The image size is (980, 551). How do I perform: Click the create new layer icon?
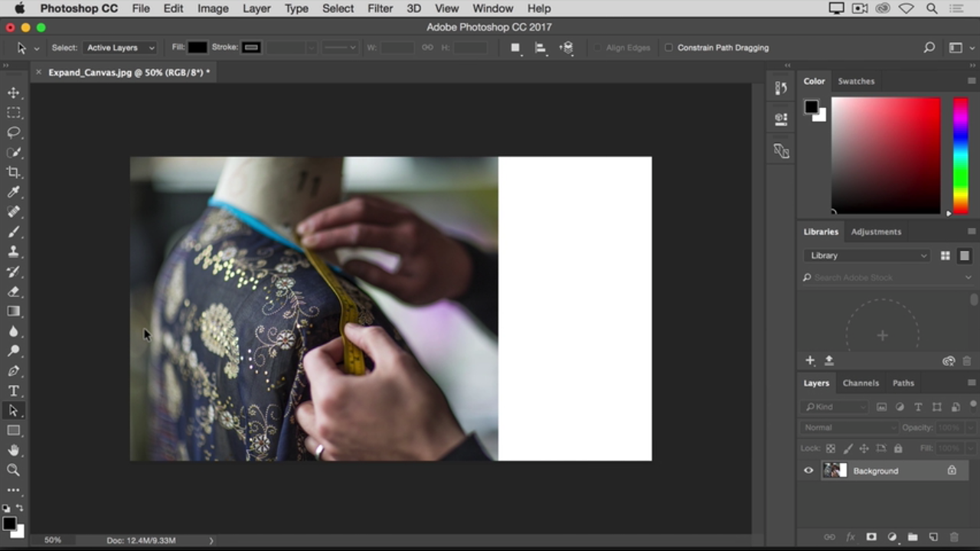pos(933,537)
